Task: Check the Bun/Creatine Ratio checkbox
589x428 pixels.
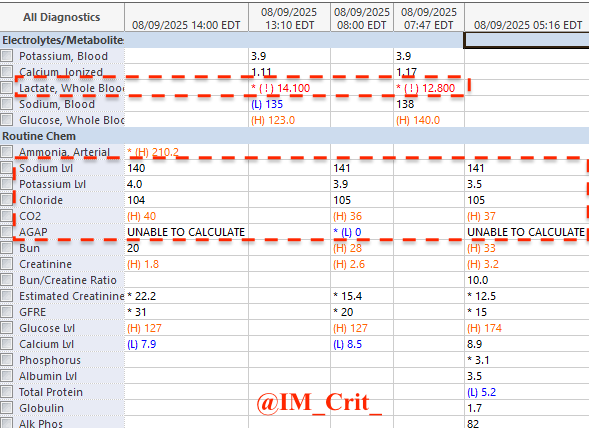Action: pyautogui.click(x=6, y=280)
